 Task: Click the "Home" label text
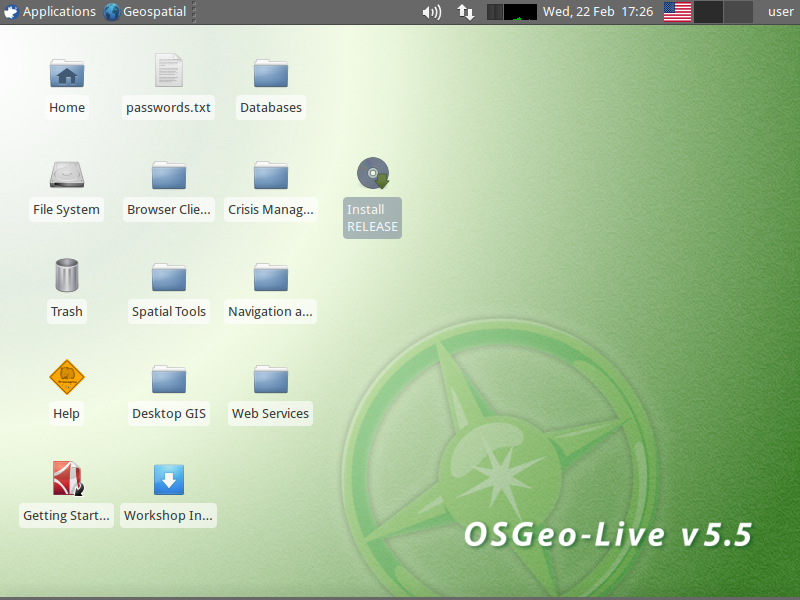[67, 108]
